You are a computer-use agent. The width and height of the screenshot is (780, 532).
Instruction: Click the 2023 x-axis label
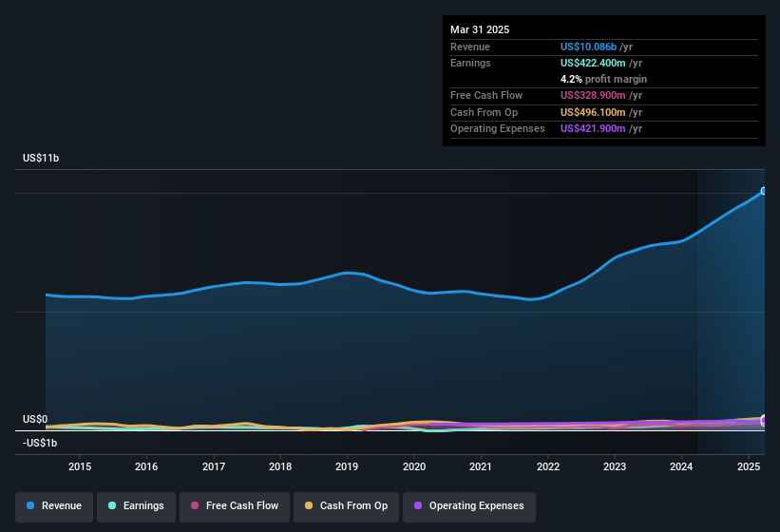point(615,466)
